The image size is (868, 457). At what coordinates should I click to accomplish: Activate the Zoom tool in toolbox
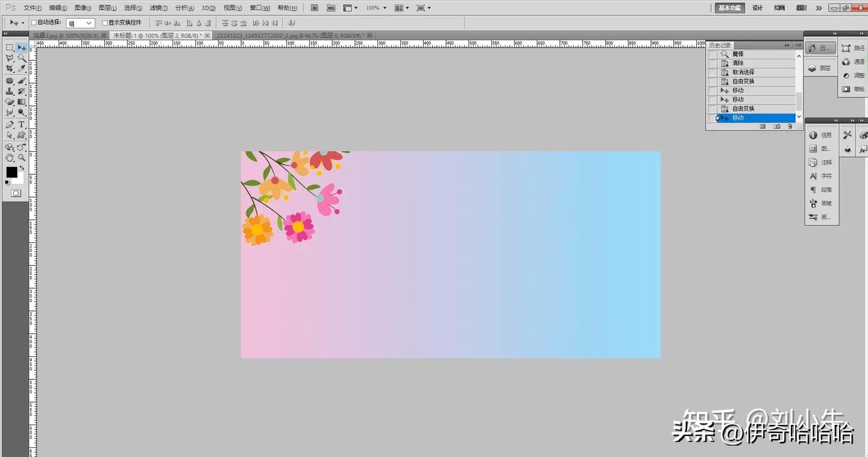[22, 157]
